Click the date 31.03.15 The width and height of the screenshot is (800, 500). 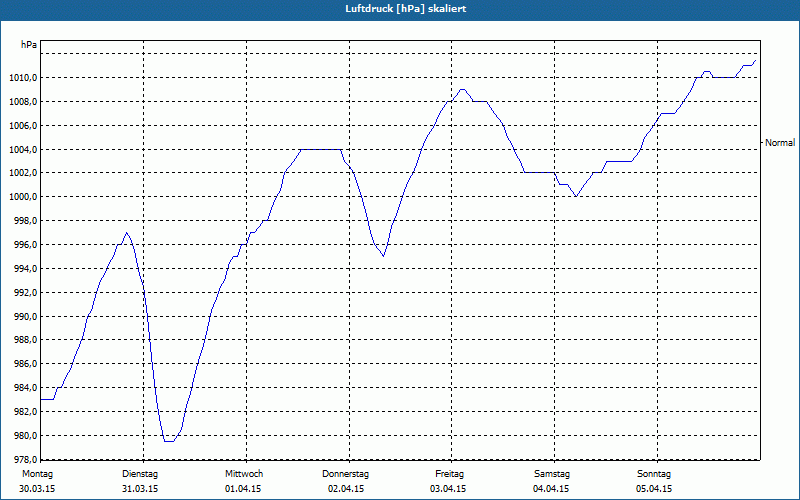coord(140,489)
